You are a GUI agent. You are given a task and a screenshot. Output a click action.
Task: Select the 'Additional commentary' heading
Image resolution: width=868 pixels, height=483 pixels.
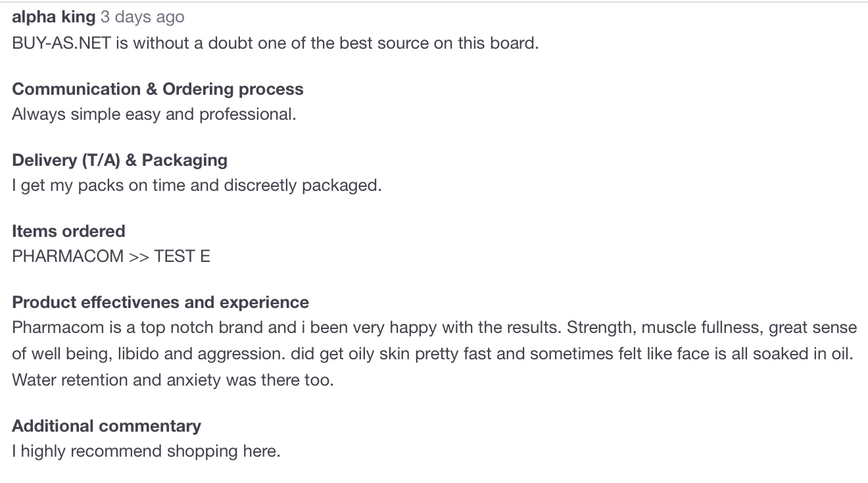click(x=107, y=426)
